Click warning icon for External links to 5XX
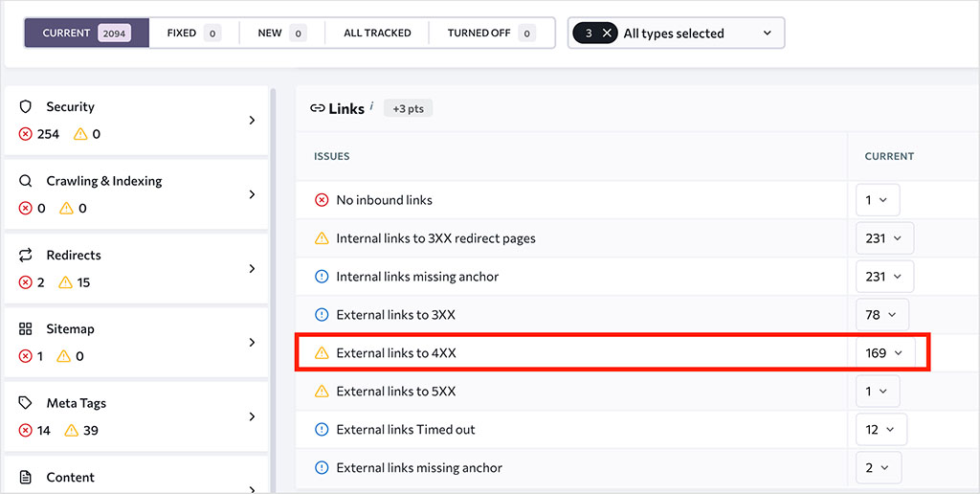980x494 pixels. pos(322,392)
